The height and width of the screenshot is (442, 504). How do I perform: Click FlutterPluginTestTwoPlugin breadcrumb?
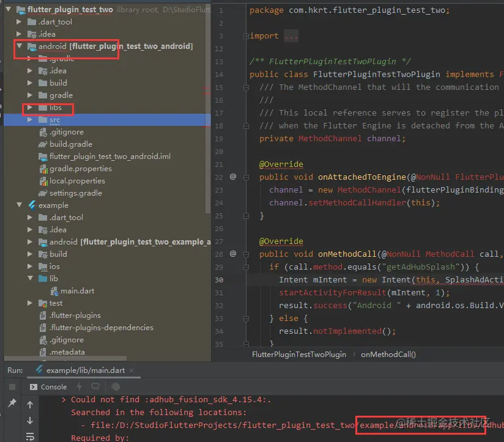click(x=299, y=355)
